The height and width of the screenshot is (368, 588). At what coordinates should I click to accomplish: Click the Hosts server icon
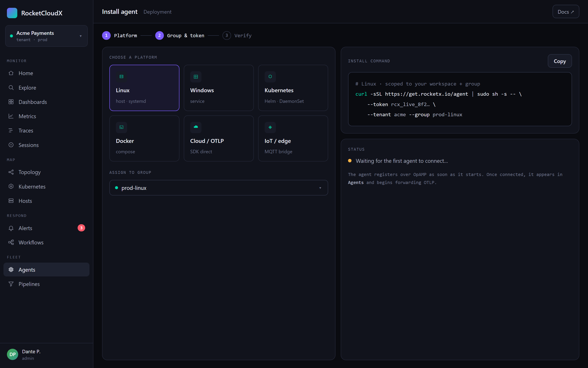(x=11, y=201)
